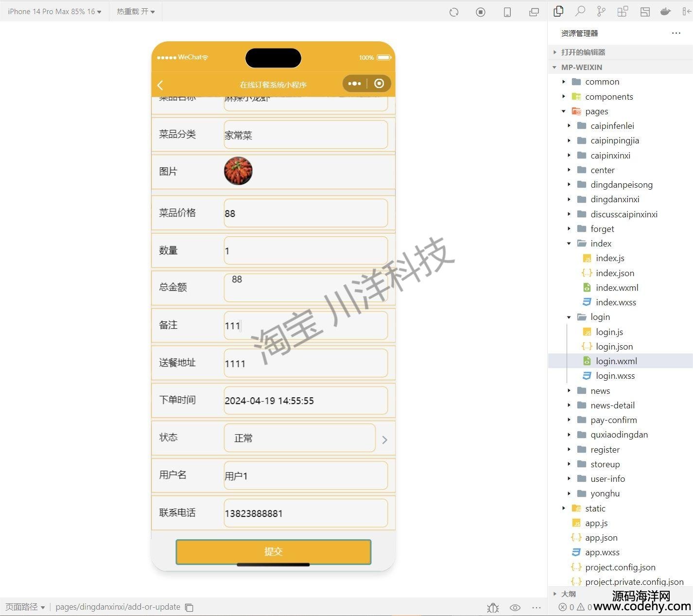693x616 pixels.
Task: Submit the order form with 提交
Action: tap(274, 552)
